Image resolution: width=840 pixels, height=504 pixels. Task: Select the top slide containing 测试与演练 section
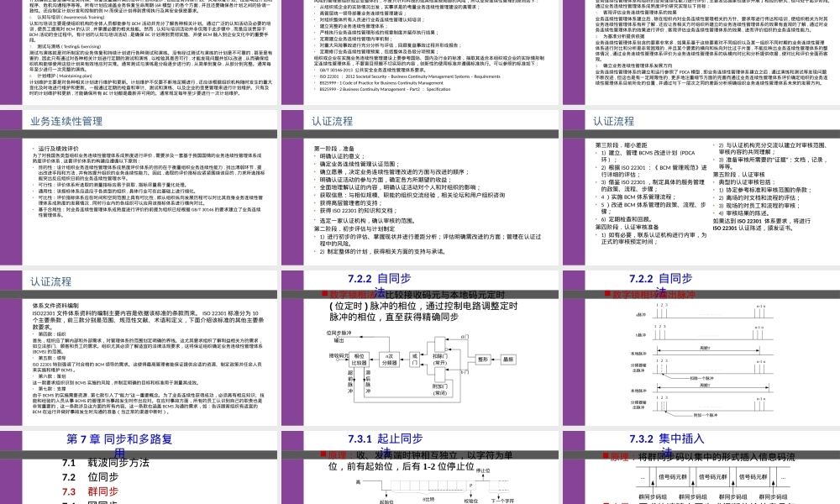(x=139, y=52)
